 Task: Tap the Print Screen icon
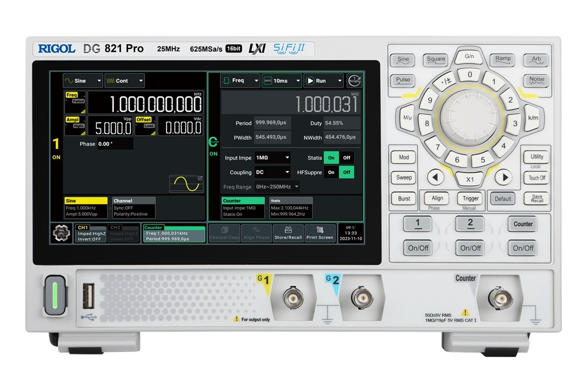(x=319, y=233)
